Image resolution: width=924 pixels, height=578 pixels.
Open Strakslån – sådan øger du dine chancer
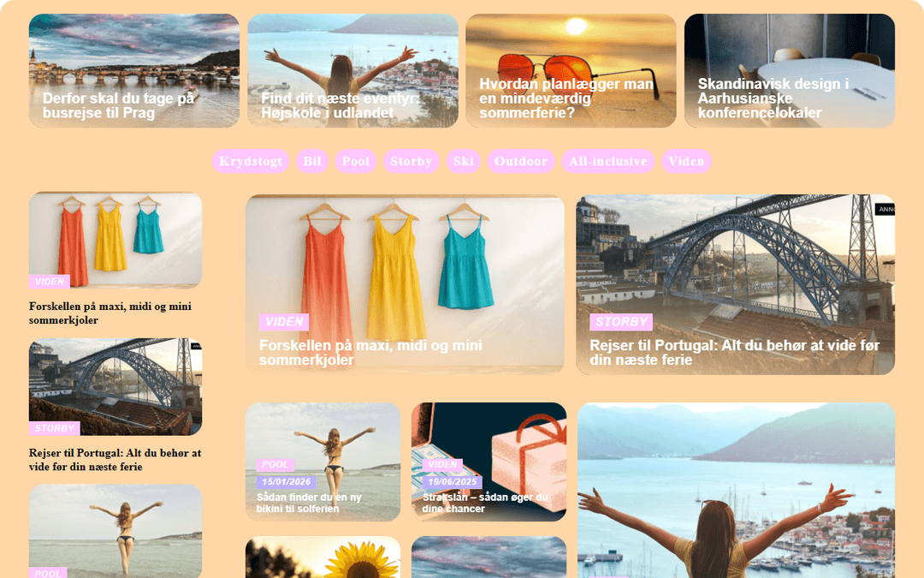(x=486, y=503)
